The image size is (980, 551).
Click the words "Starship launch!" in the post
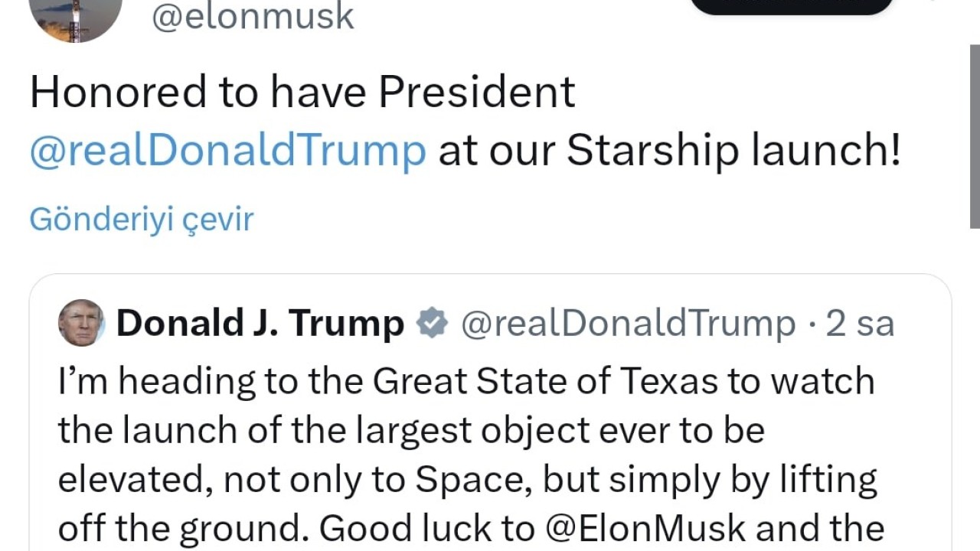click(x=733, y=151)
